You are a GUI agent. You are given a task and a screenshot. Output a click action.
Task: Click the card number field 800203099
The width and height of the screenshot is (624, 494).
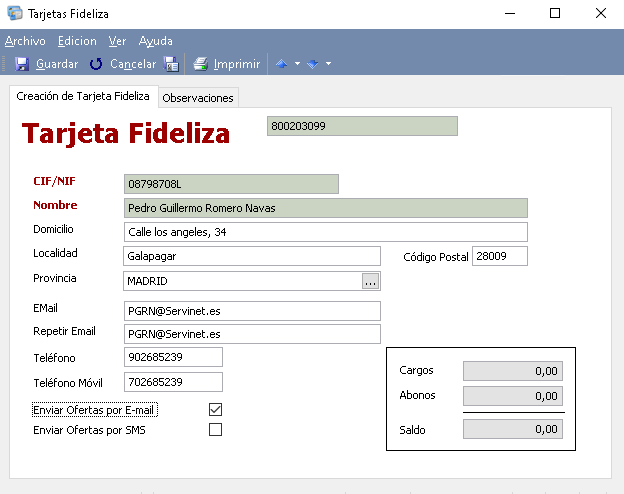[x=362, y=126]
